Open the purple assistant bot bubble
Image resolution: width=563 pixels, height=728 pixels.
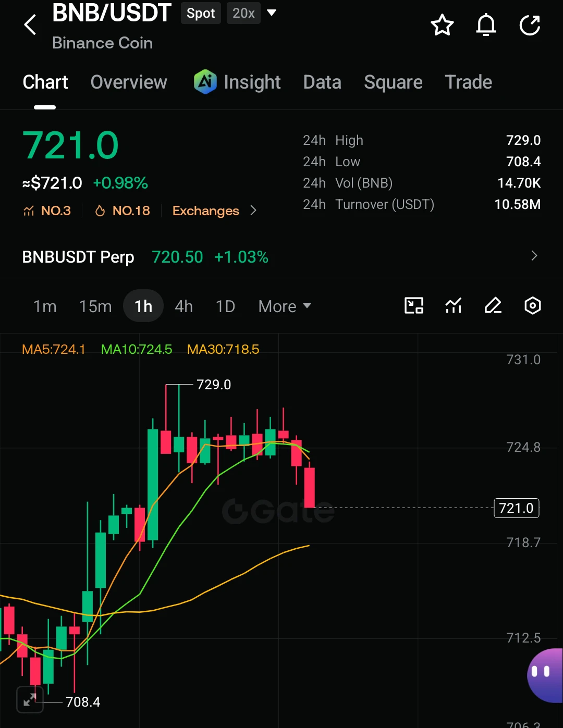(x=545, y=675)
